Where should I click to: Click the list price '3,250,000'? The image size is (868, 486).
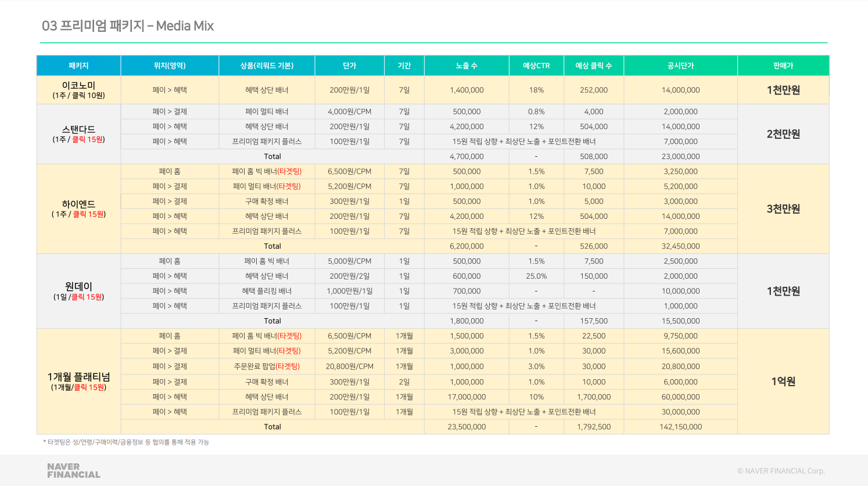point(680,171)
